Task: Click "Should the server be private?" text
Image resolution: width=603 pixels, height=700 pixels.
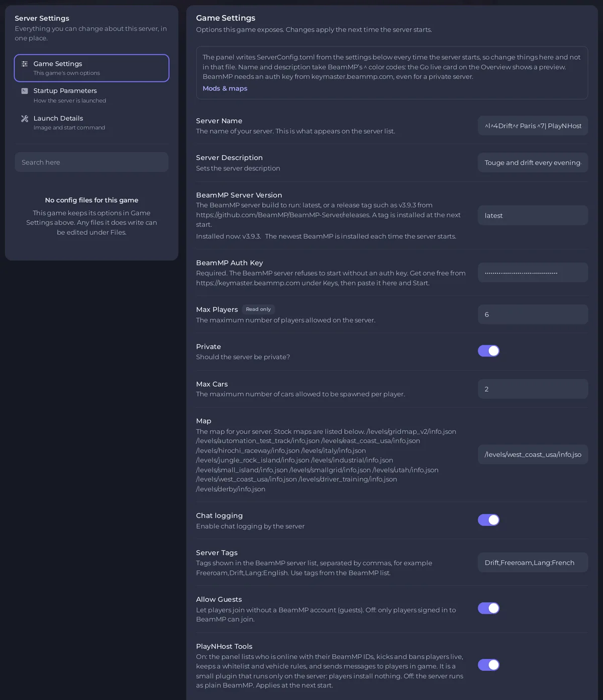Action: coord(243,357)
